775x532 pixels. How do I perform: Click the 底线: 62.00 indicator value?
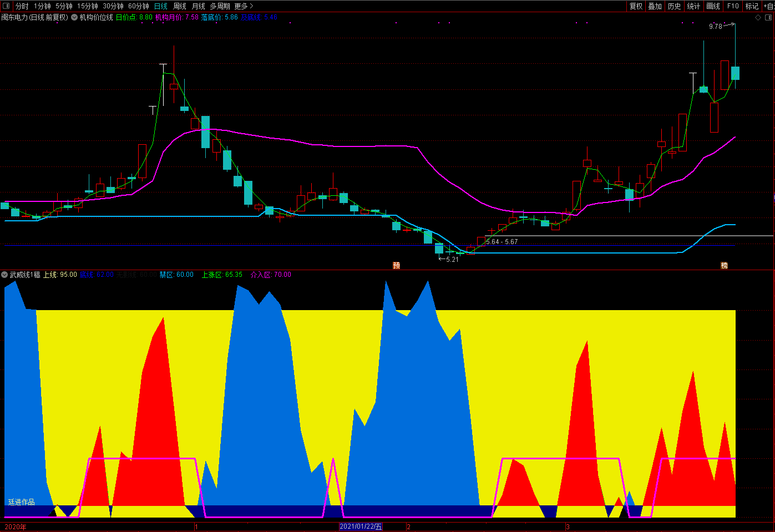(x=97, y=275)
